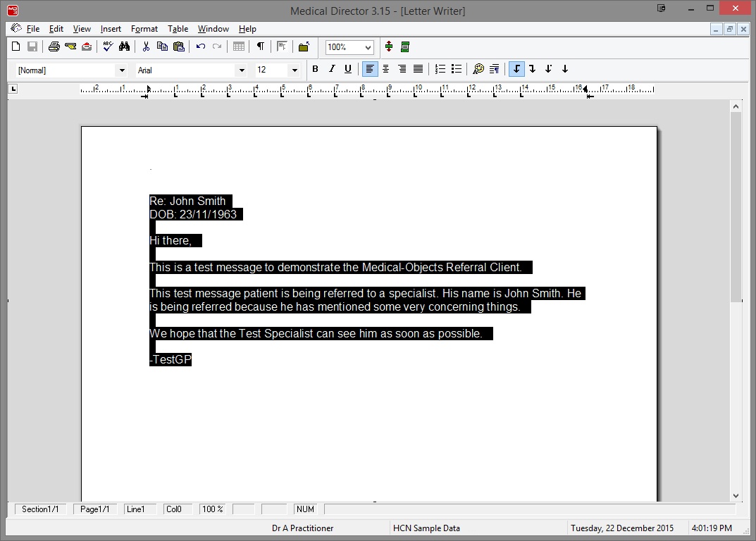Print the letter with the printer icon
The width and height of the screenshot is (756, 541).
54,46
